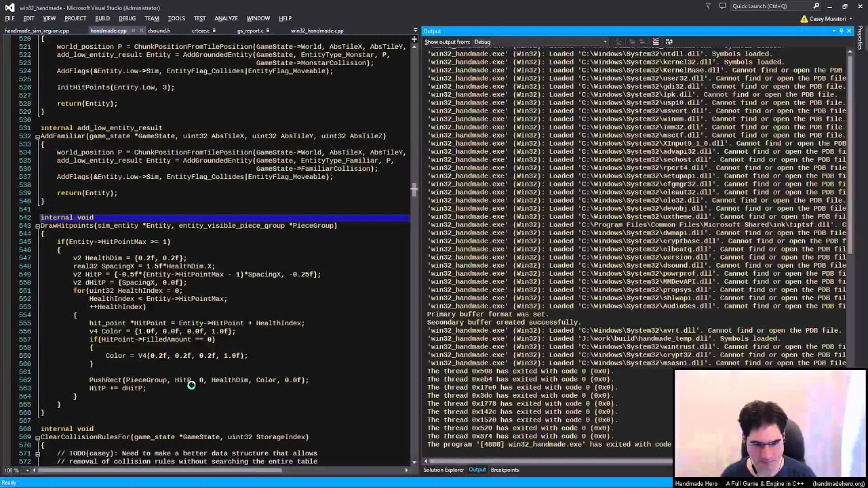
Task: Open the BUILD menu
Action: coord(102,18)
